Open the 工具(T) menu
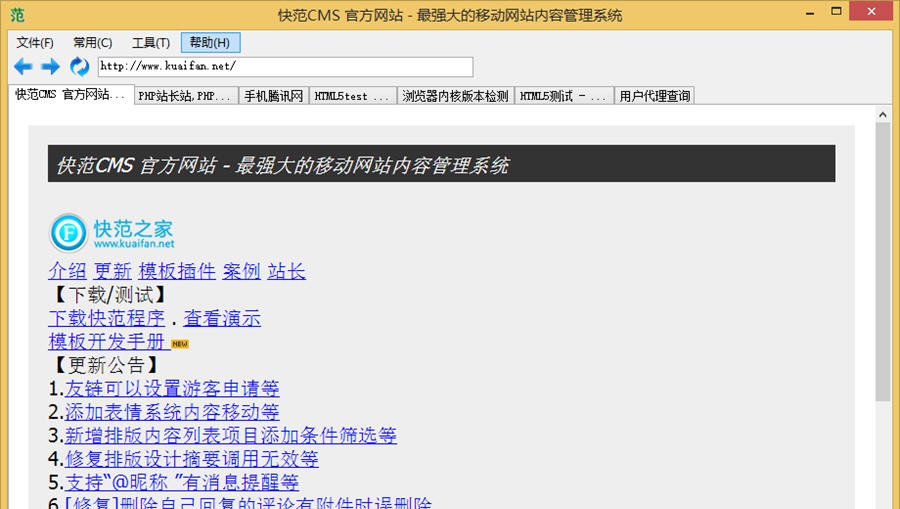Viewport: 900px width, 509px height. click(x=151, y=42)
